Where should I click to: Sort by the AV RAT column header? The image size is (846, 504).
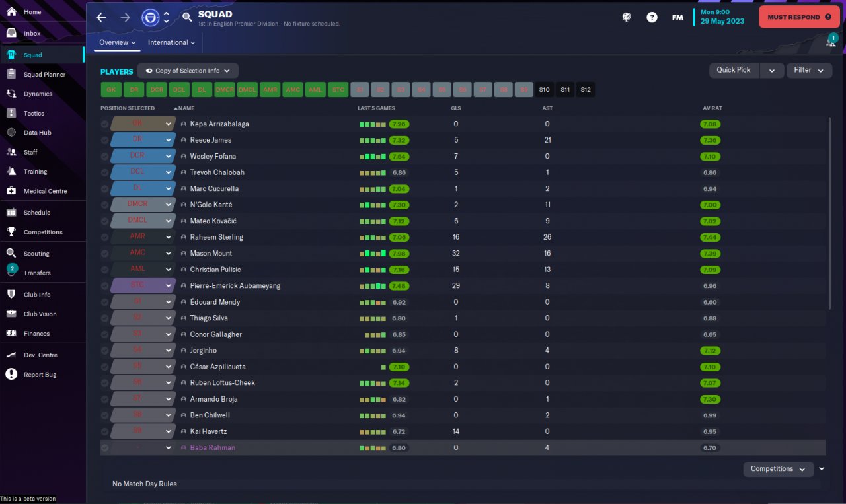[x=712, y=108]
